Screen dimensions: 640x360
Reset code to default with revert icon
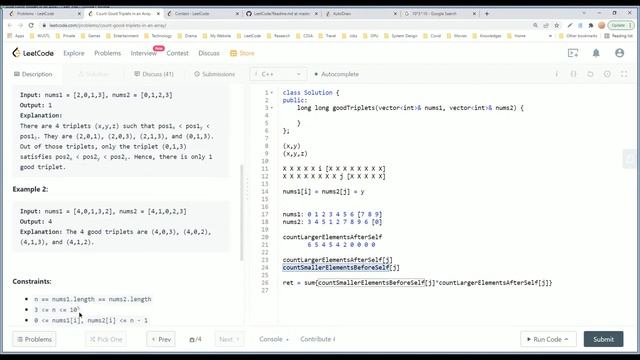pyautogui.click(x=590, y=74)
